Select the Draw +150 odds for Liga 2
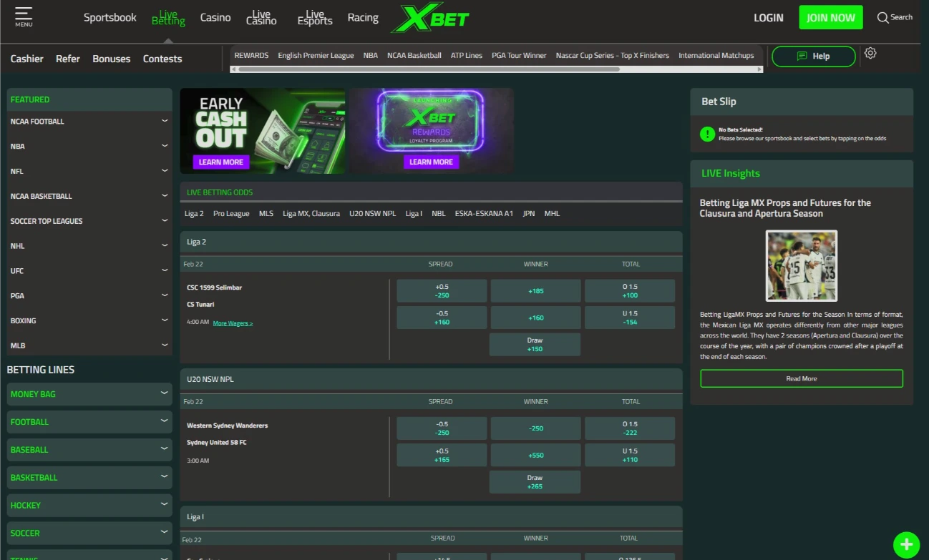This screenshot has height=560, width=929. pos(535,344)
